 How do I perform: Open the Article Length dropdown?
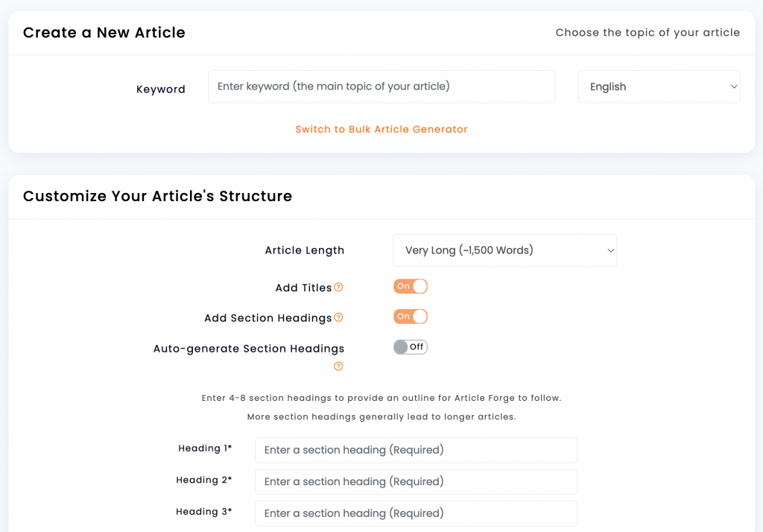point(504,250)
